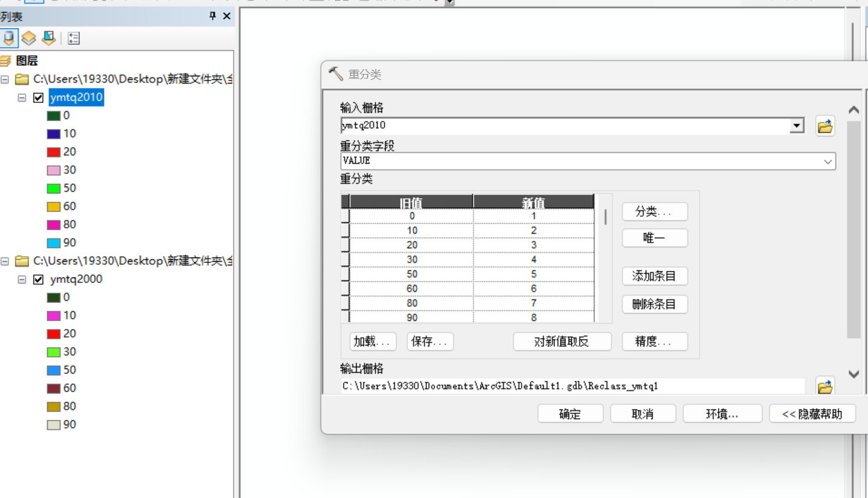Browse for output raster location folder icon

tap(825, 386)
